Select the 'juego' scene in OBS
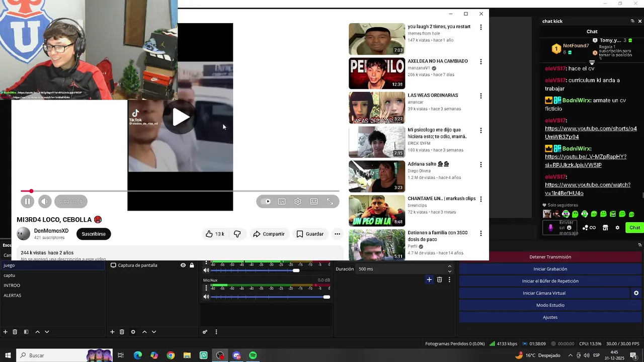644x362 pixels. click(52, 265)
